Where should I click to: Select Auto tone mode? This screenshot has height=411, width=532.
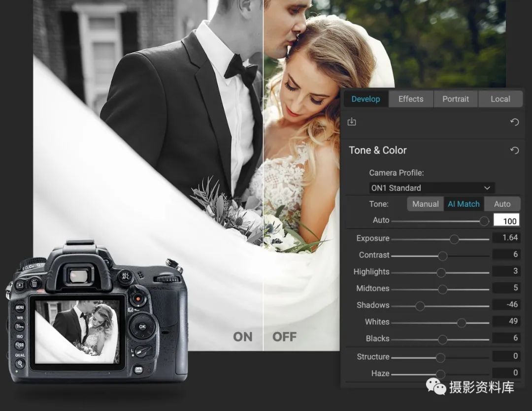coord(502,204)
